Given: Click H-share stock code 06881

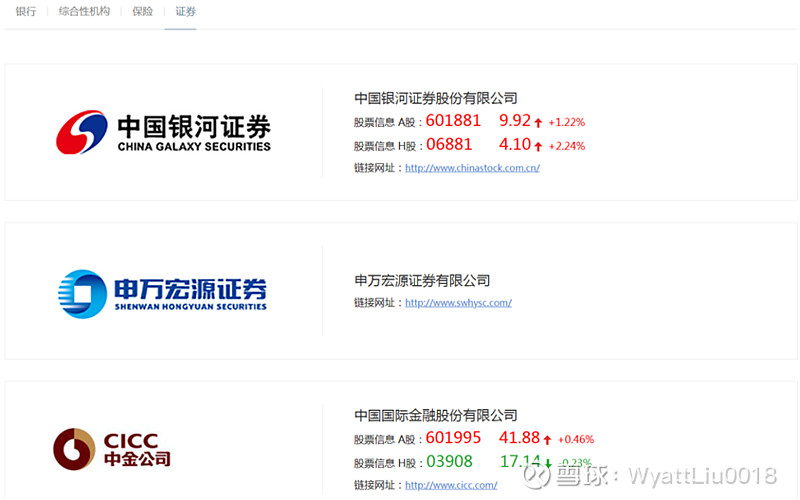Looking at the screenshot, I should tap(449, 144).
